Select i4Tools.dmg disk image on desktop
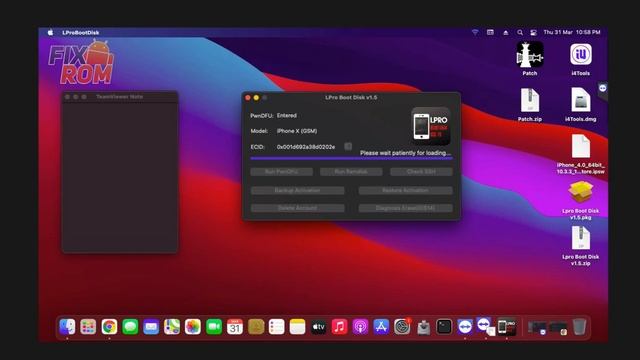640x360 pixels. click(581, 100)
